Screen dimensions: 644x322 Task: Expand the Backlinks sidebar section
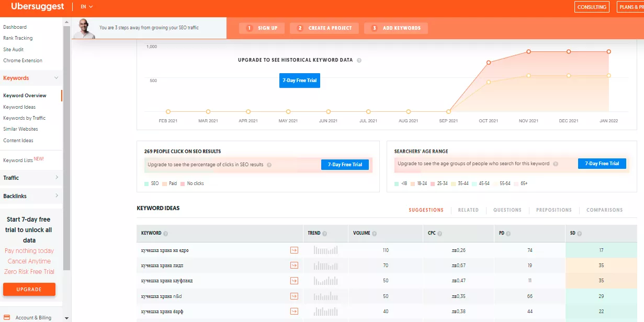pos(57,196)
